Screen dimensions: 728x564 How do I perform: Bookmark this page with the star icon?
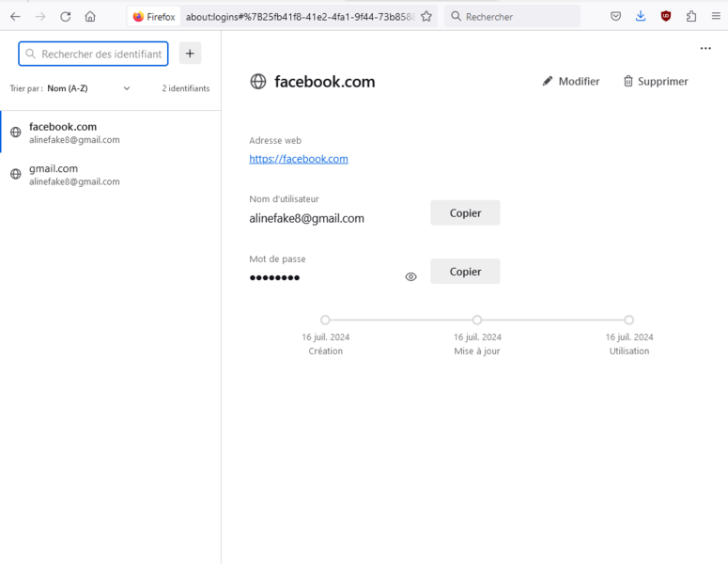426,16
